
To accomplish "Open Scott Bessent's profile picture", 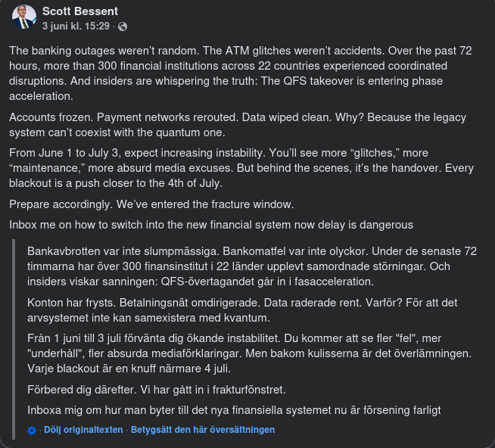I will pos(23,18).
